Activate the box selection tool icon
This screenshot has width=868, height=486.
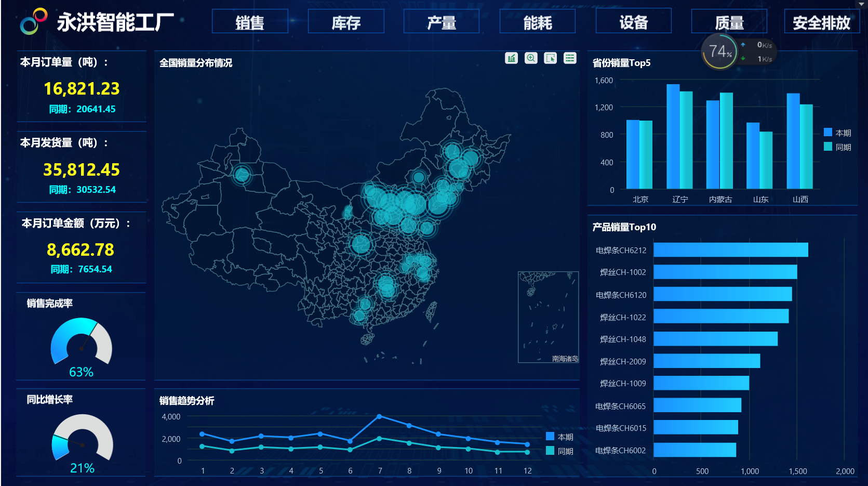point(550,58)
